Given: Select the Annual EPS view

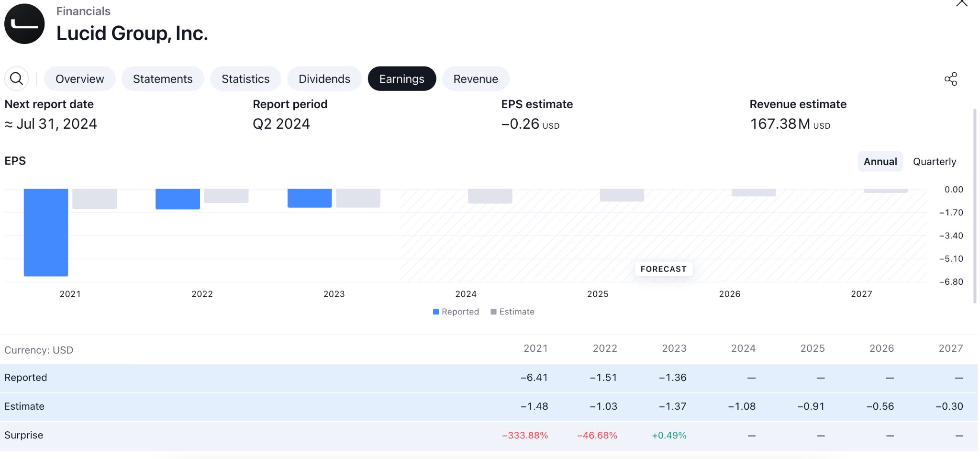Looking at the screenshot, I should (880, 161).
